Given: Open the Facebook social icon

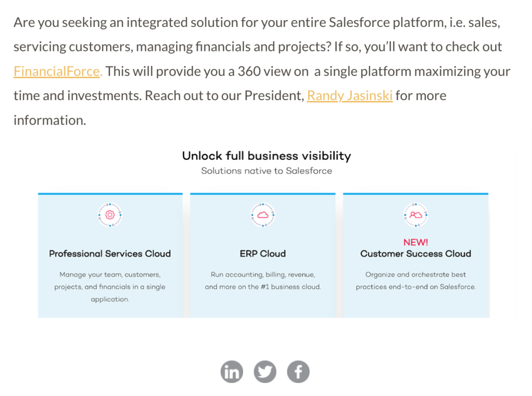Looking at the screenshot, I should pyautogui.click(x=298, y=372).
